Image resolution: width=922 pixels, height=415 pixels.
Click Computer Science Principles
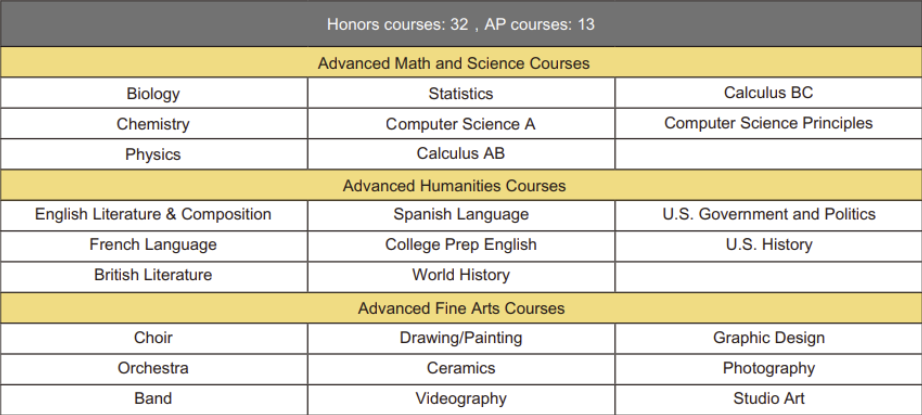point(768,123)
